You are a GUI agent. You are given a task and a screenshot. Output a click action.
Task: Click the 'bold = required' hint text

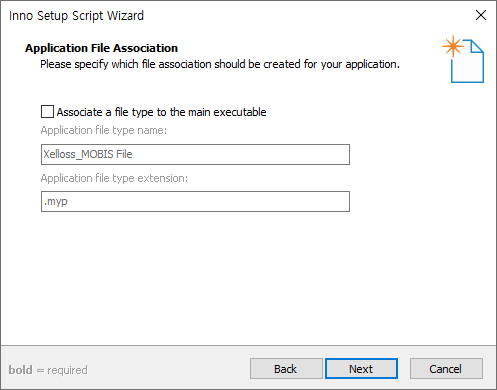[48, 370]
